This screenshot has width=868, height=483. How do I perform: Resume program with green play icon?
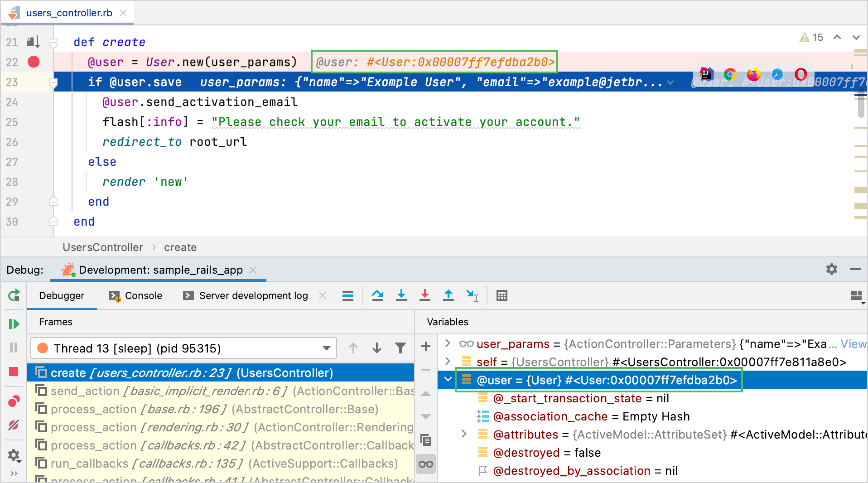(14, 324)
